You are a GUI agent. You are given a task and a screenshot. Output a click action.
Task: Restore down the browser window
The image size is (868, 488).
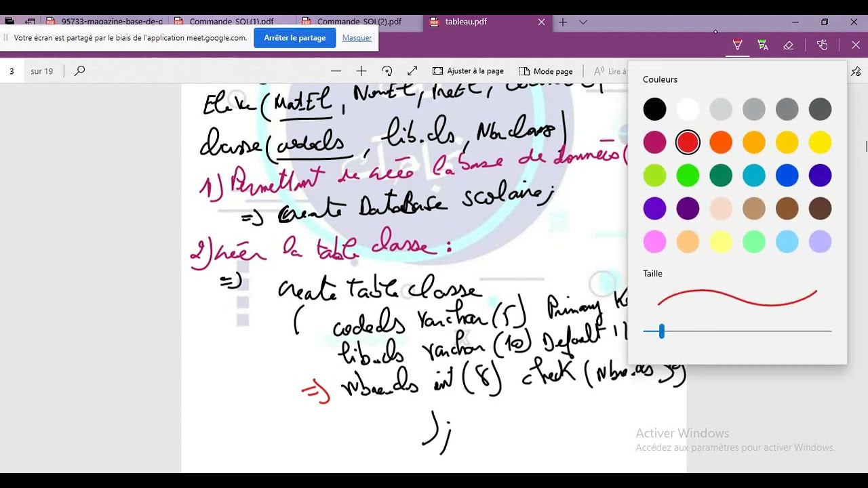click(x=825, y=22)
